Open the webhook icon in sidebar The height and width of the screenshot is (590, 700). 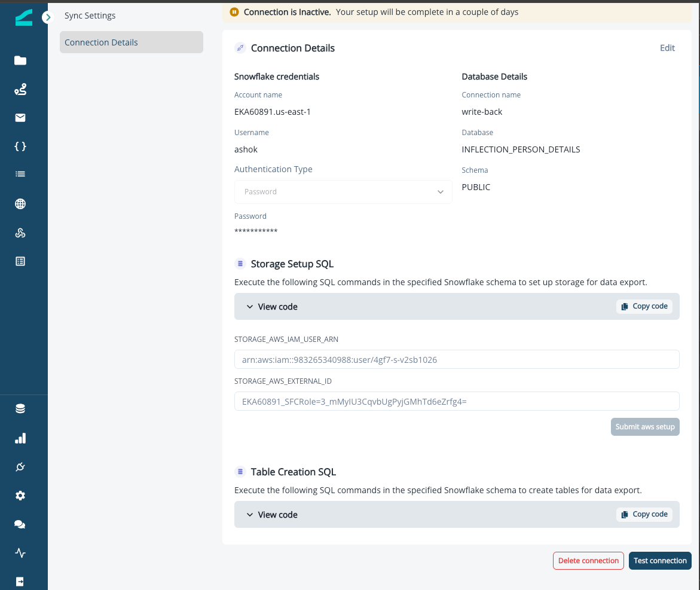pyautogui.click(x=20, y=233)
